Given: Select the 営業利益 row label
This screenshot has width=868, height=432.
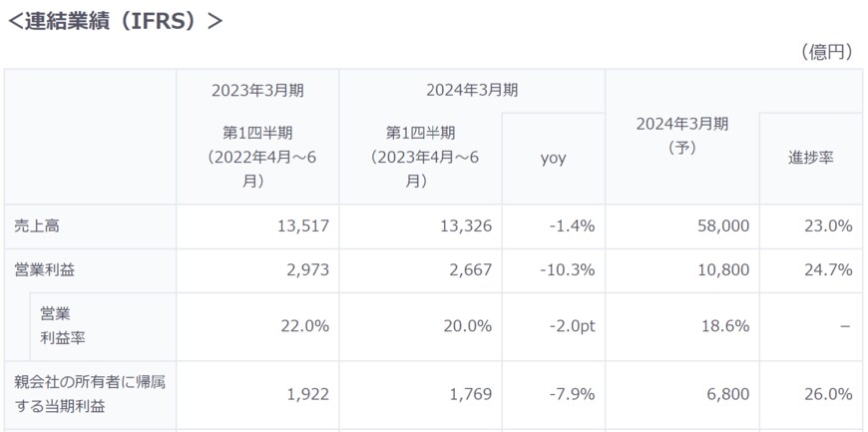Looking at the screenshot, I should point(44,270).
